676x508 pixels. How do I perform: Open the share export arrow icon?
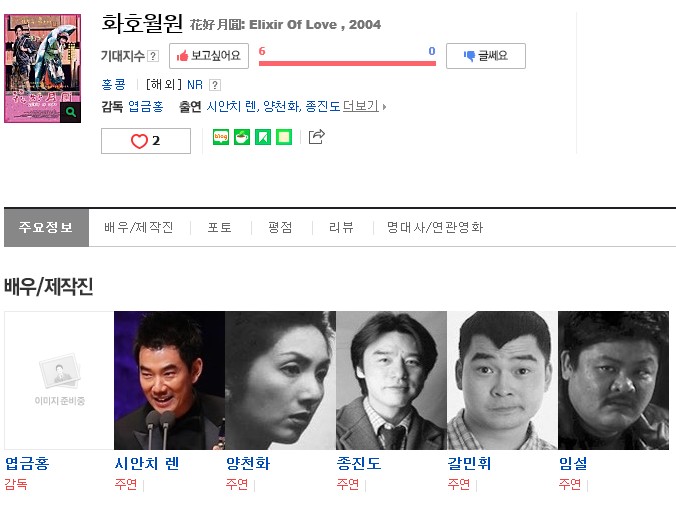(x=316, y=137)
